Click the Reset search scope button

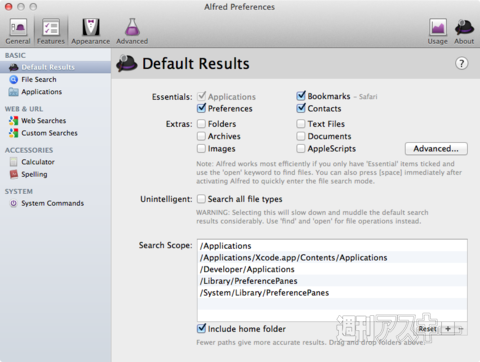(x=428, y=329)
